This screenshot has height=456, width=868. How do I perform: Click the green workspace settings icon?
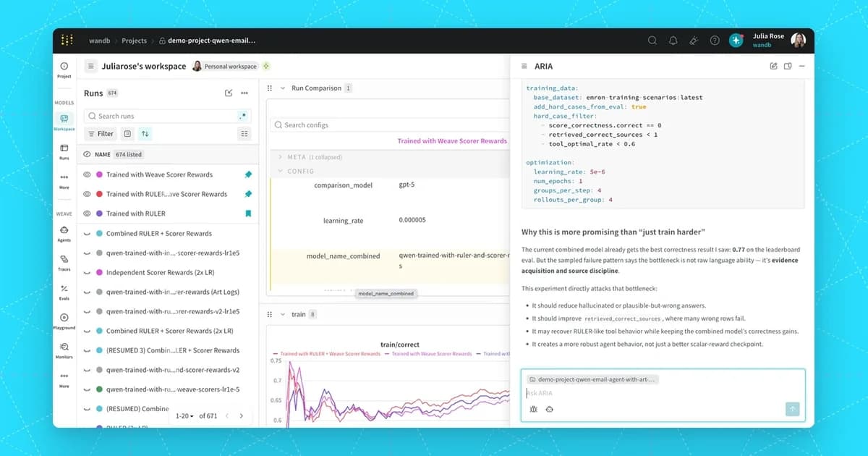click(266, 66)
